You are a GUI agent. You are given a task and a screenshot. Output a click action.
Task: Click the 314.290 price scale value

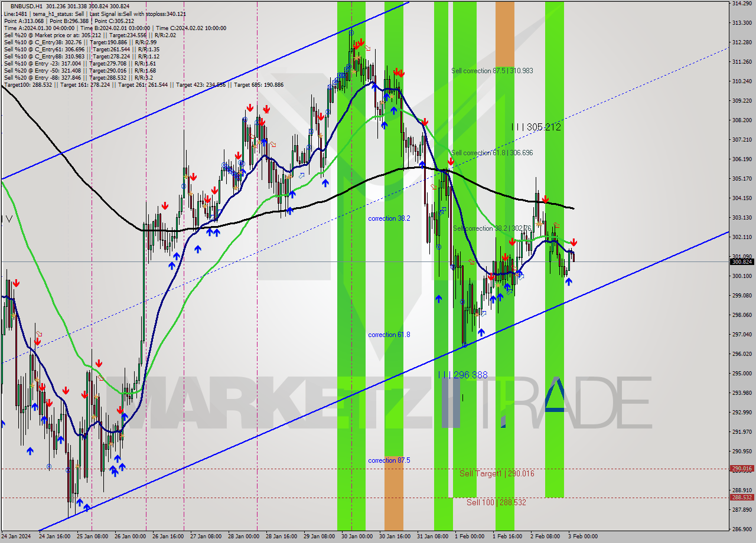click(x=741, y=4)
